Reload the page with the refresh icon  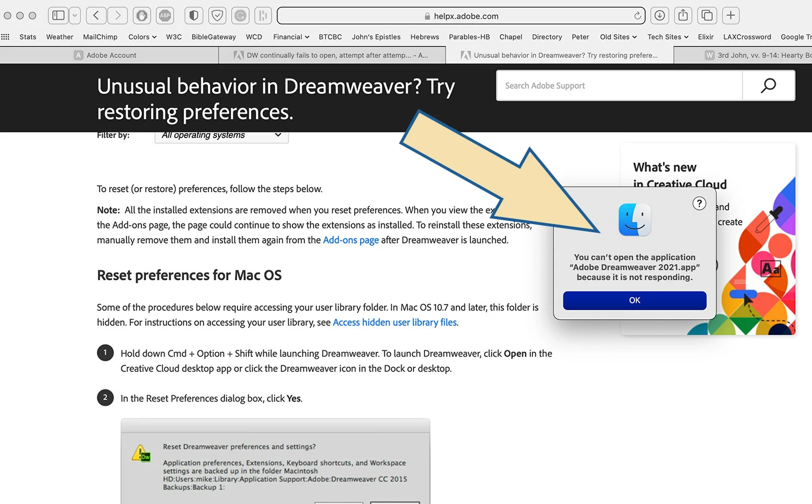point(638,16)
